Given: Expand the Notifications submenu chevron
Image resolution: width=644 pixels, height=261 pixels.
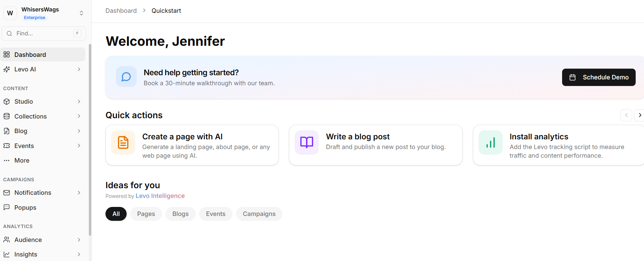Looking at the screenshot, I should pos(79,193).
